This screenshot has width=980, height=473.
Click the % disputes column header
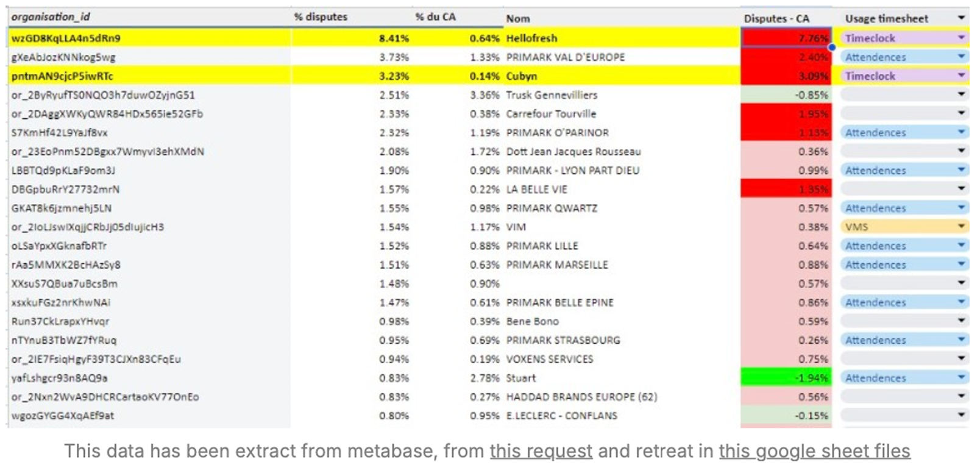(321, 17)
